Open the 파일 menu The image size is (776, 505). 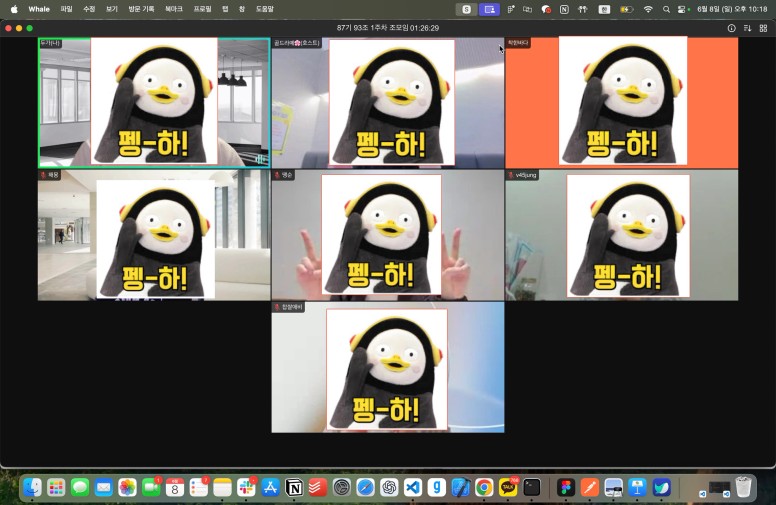coord(66,9)
